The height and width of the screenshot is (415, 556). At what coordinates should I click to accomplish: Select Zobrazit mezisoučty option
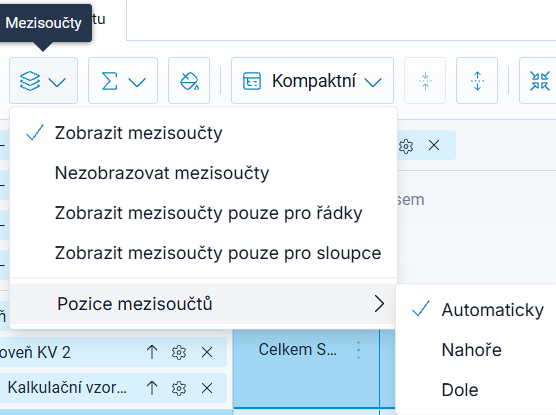(203, 133)
